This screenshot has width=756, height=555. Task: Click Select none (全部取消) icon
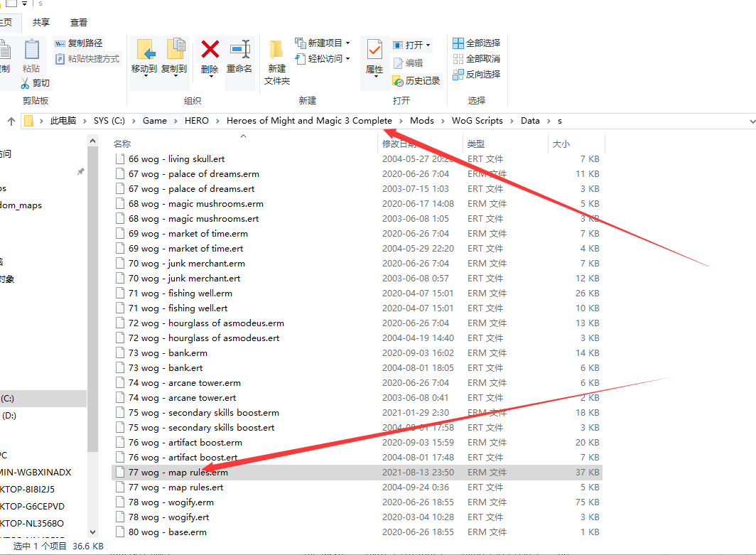(458, 59)
